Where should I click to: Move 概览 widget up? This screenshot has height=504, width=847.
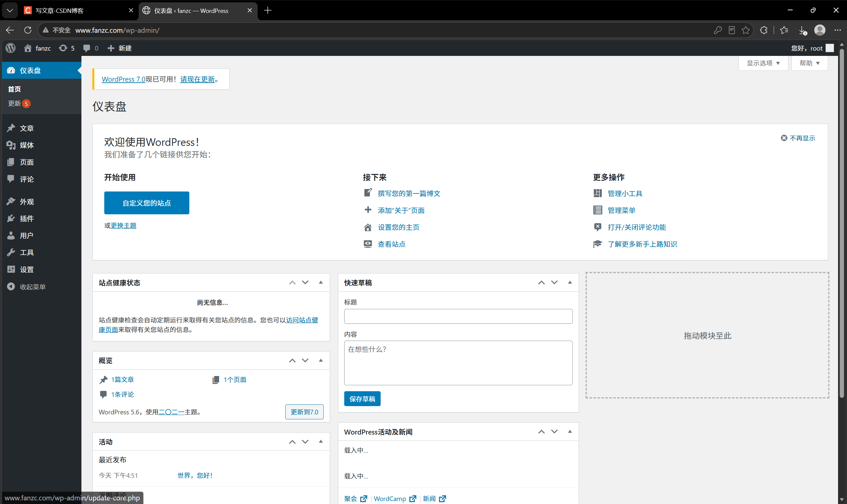pyautogui.click(x=292, y=360)
